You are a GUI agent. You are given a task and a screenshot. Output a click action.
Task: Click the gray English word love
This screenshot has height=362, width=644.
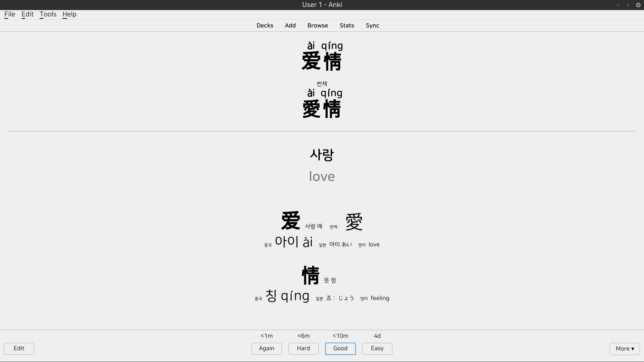click(x=322, y=177)
